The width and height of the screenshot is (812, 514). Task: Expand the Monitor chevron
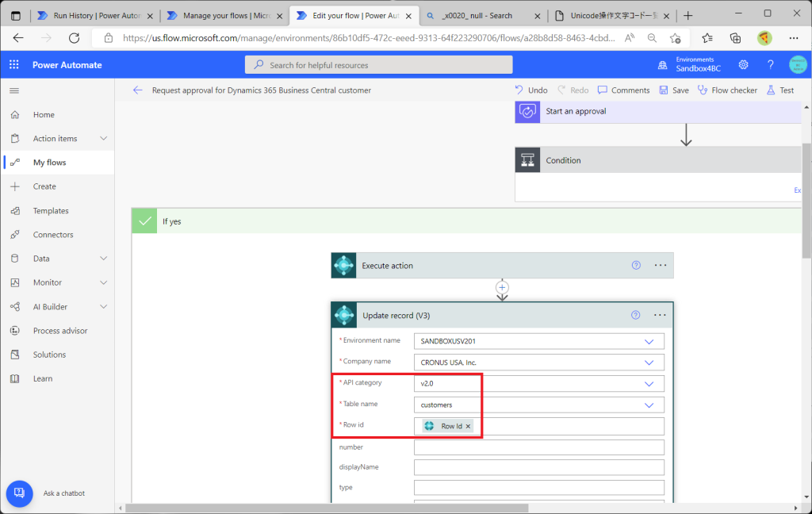pyautogui.click(x=104, y=282)
